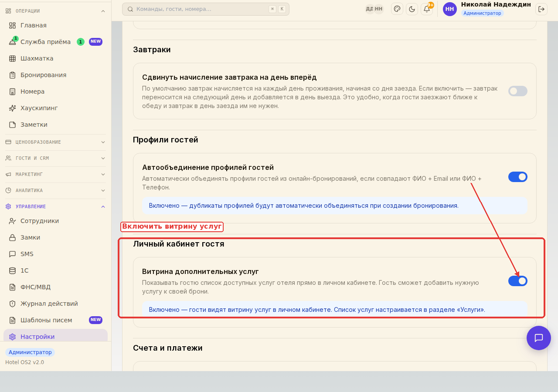Select Журнал действий menu item
The image size is (558, 392).
55,304
